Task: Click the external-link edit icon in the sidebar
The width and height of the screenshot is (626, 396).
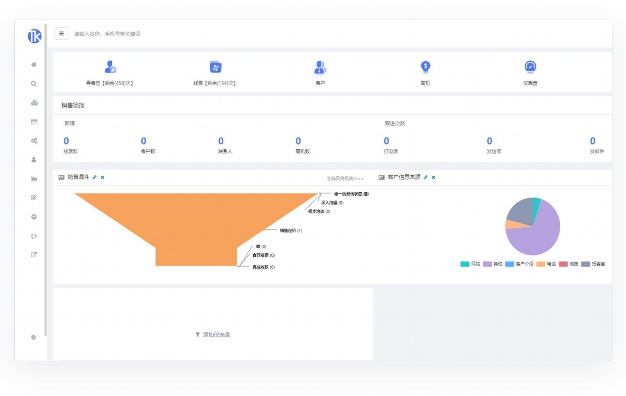Action: point(34,254)
